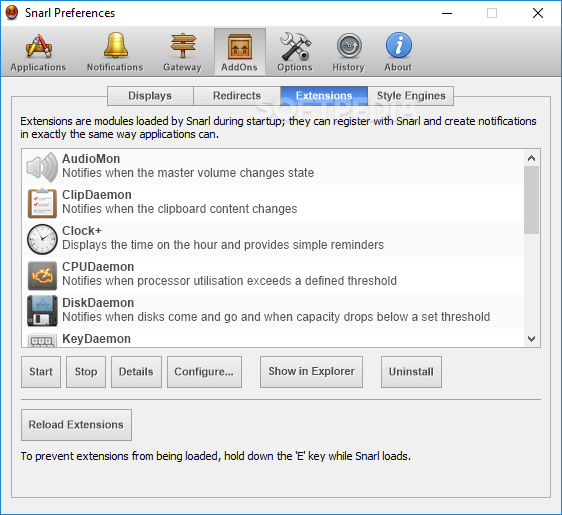The width and height of the screenshot is (562, 515).
Task: Click the Start button
Action: 41,372
